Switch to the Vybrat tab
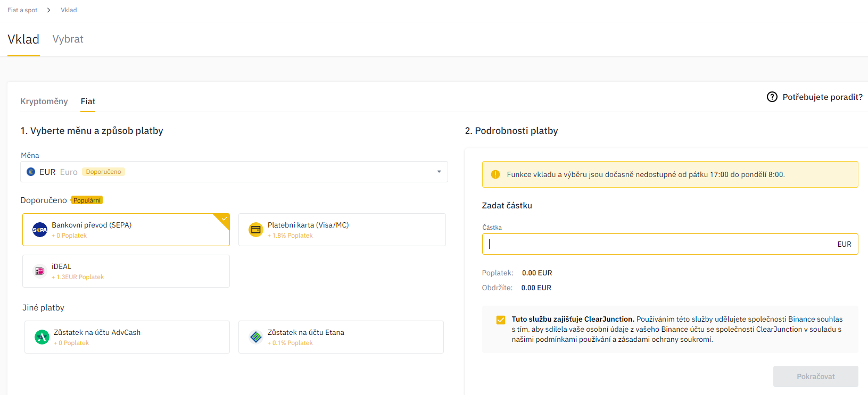 coord(68,39)
